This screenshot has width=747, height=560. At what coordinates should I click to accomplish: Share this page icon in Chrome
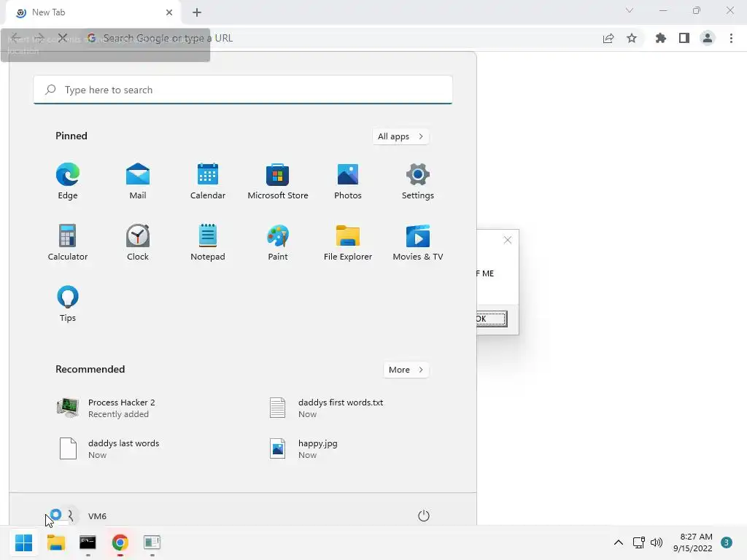[608, 38]
